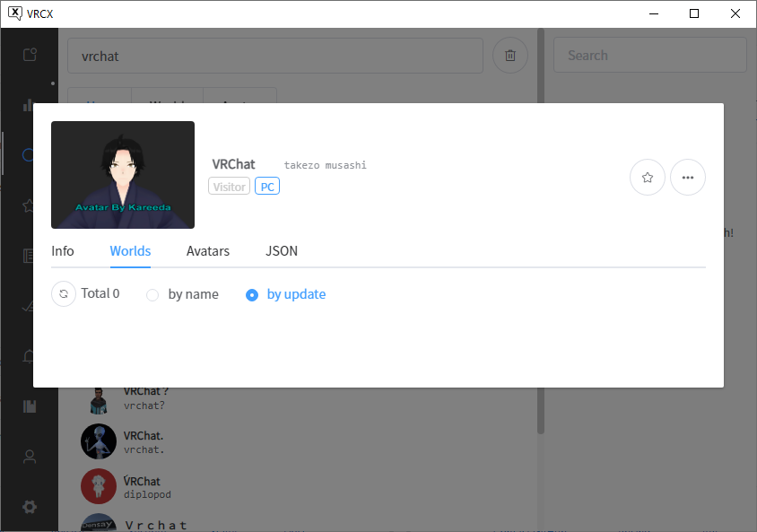Screen dimensions: 757x532
Task: Open the Favorites star sidebar icon
Action: (x=28, y=205)
